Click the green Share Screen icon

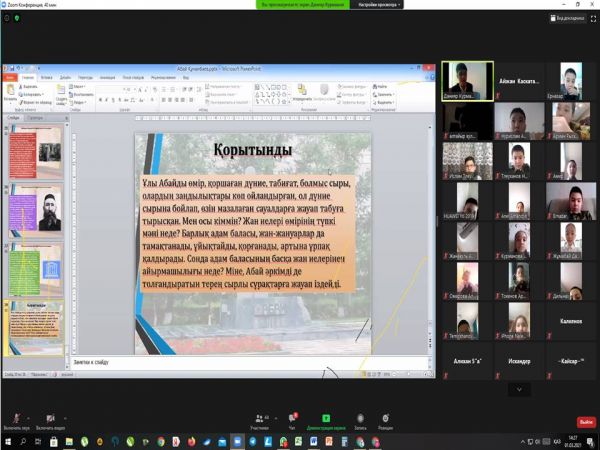tap(326, 418)
